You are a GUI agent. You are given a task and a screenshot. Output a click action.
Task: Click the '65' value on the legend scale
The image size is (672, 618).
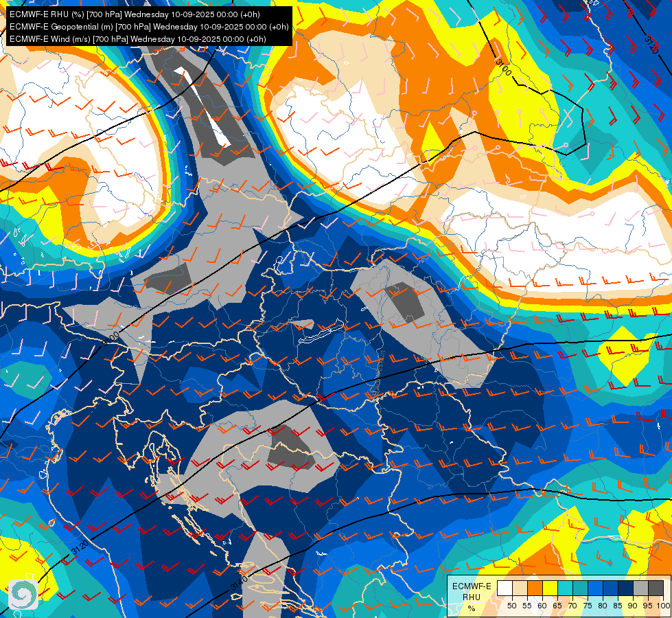(557, 606)
